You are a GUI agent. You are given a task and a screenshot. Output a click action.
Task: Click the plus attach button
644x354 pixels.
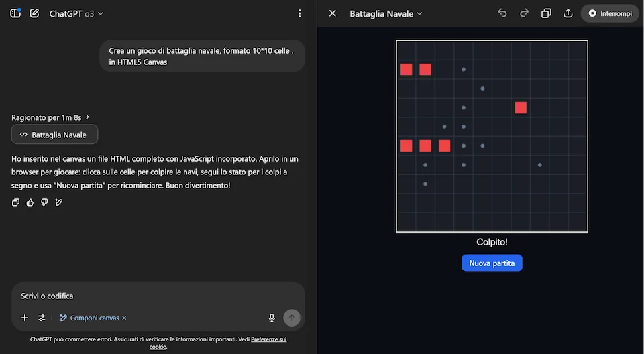[25, 318]
